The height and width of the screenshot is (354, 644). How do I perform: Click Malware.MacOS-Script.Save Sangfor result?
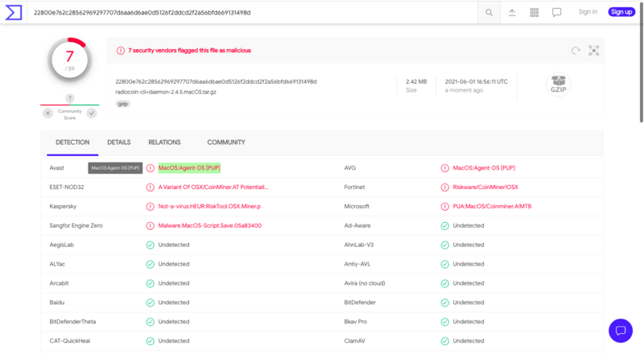coord(210,225)
